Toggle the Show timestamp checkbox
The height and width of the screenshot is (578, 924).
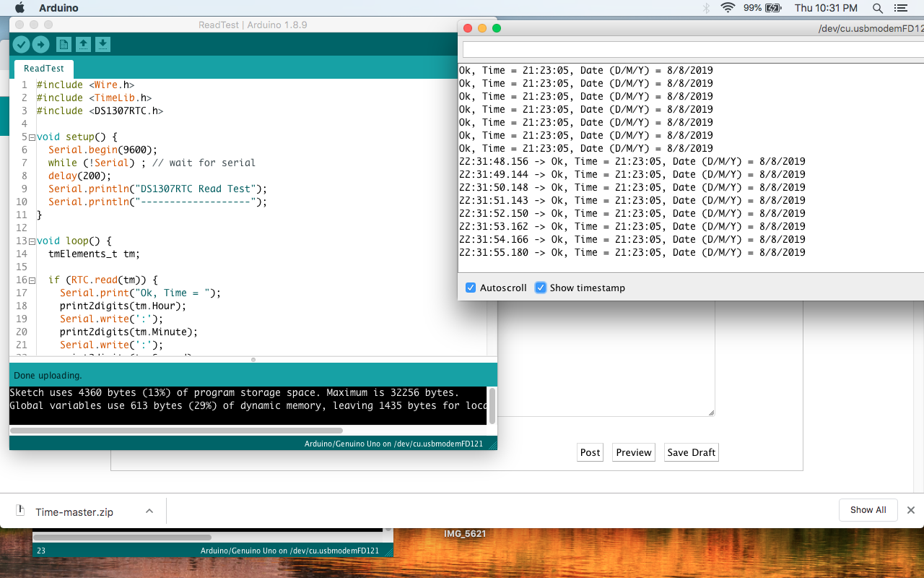pos(540,288)
